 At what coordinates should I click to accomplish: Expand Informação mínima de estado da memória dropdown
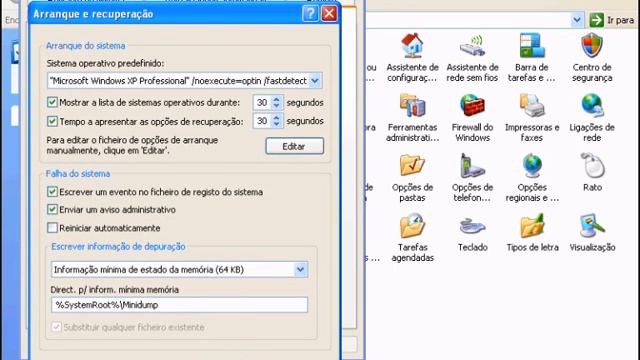(x=300, y=269)
